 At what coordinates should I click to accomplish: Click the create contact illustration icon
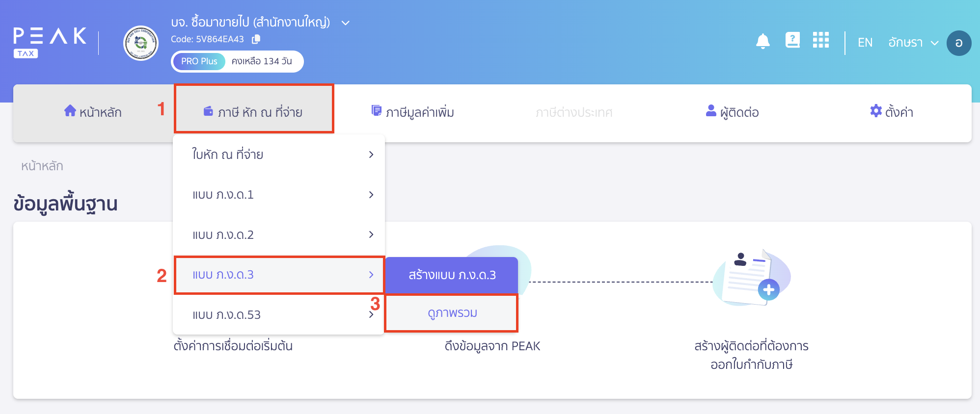coord(752,277)
